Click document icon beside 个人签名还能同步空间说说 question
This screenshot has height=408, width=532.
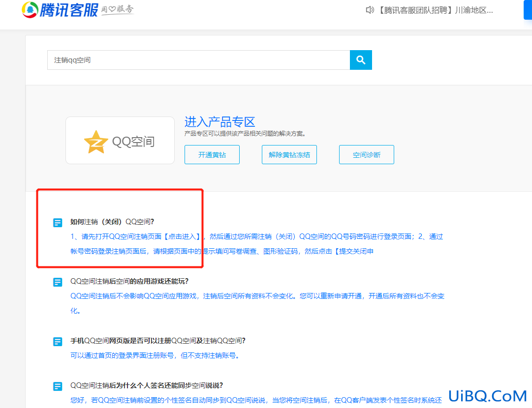point(58,386)
